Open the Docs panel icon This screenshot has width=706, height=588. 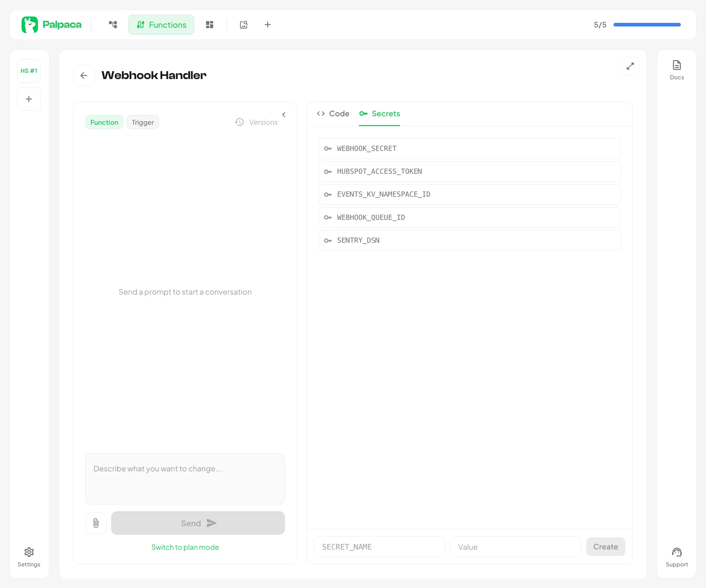(x=676, y=70)
